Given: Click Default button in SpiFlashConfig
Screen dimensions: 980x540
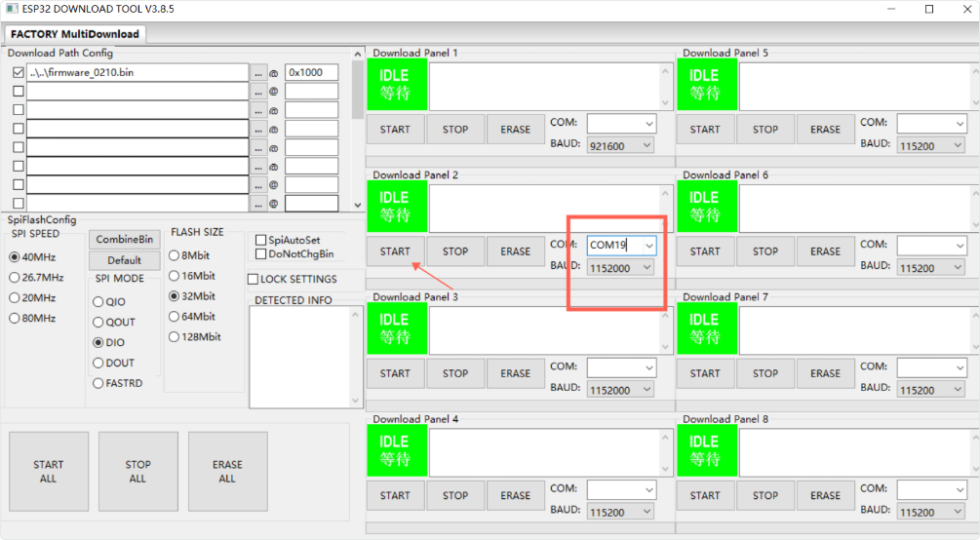Looking at the screenshot, I should click(125, 260).
